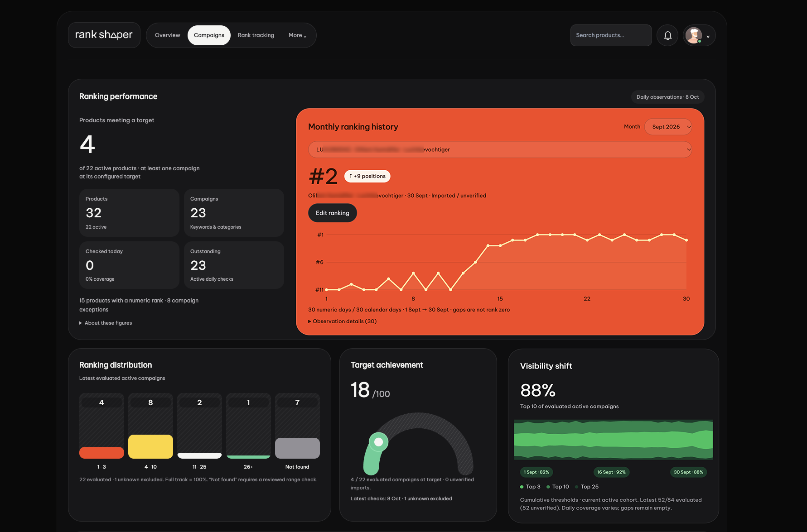Go to the Overview tab

tap(168, 35)
